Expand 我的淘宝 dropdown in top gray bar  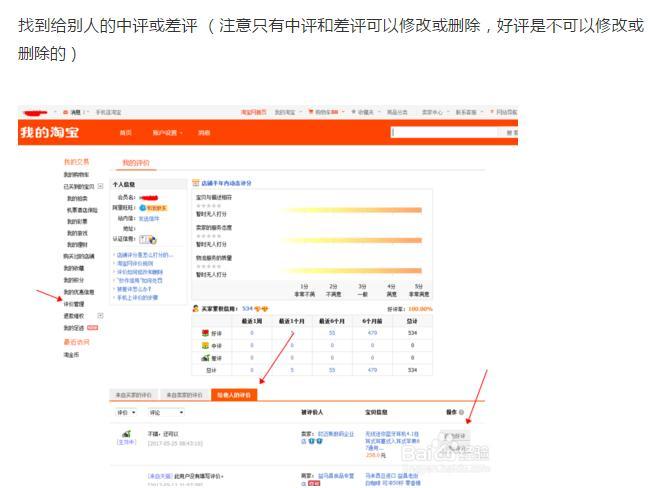(287, 112)
